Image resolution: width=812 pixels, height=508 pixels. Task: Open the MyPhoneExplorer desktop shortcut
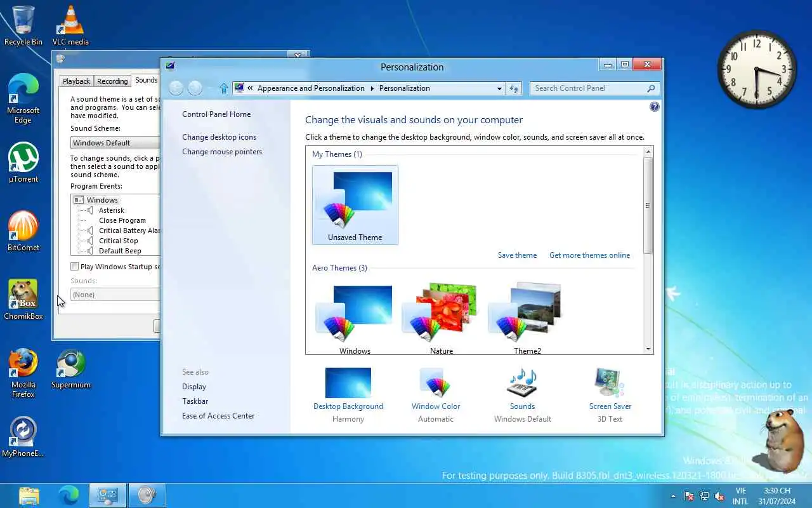point(23,437)
